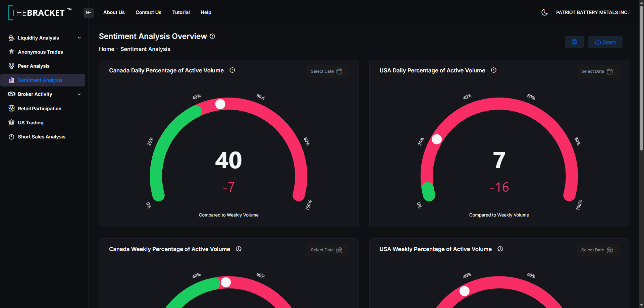The height and width of the screenshot is (308, 644).
Task: Open Select Date on Canada Daily card
Action: pos(327,71)
